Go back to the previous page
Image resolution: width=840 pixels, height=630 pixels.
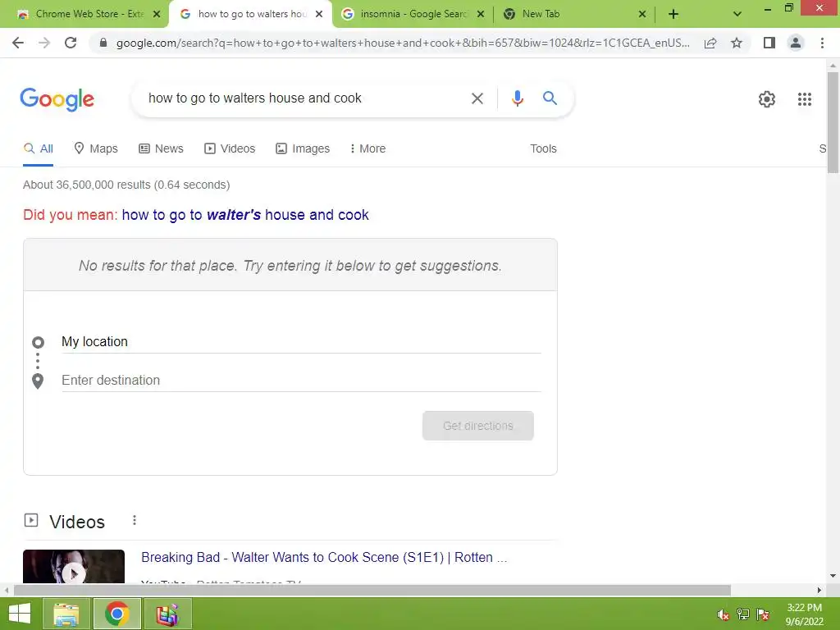(18, 43)
